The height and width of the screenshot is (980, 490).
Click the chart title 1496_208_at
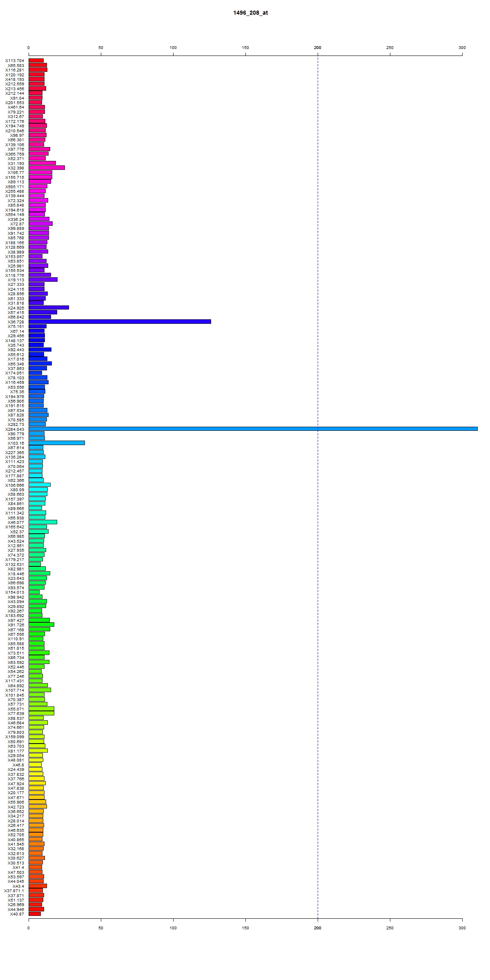(250, 13)
